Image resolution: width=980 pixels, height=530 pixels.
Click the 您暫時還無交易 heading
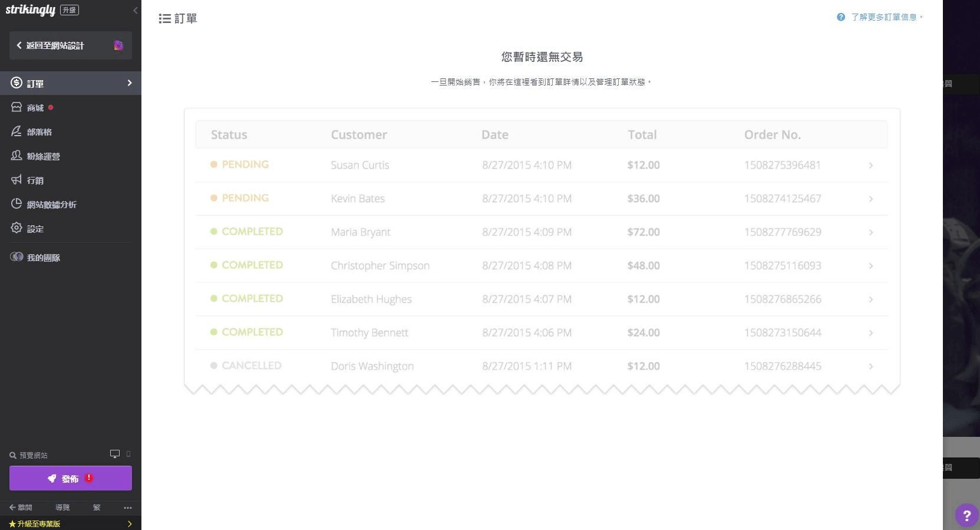click(542, 57)
